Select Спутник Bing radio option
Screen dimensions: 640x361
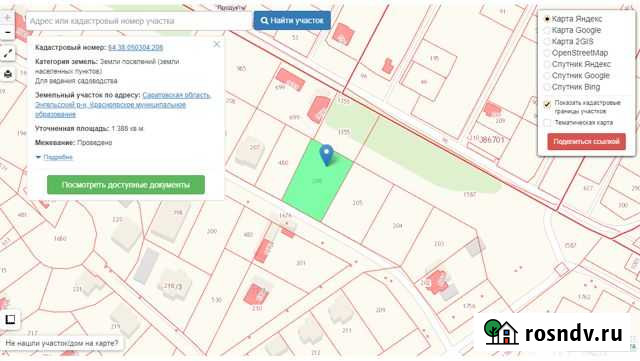[x=547, y=87]
